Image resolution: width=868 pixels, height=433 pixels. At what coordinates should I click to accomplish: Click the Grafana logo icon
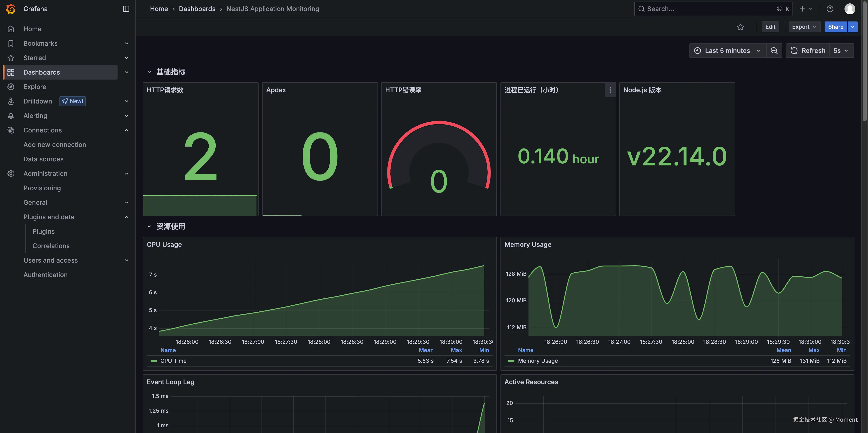pyautogui.click(x=11, y=9)
